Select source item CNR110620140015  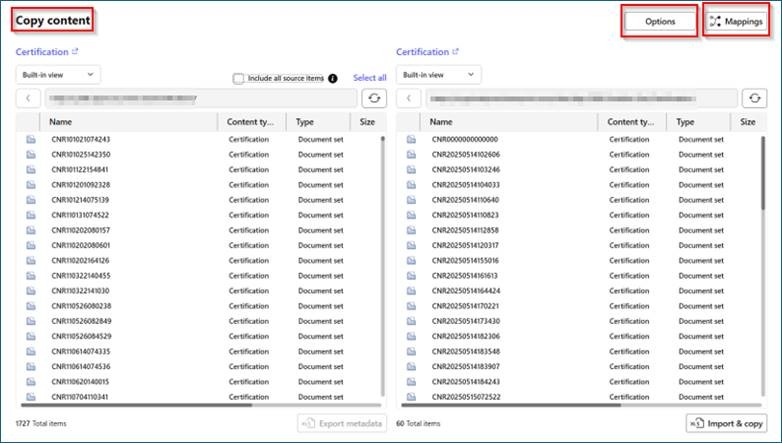(x=80, y=382)
